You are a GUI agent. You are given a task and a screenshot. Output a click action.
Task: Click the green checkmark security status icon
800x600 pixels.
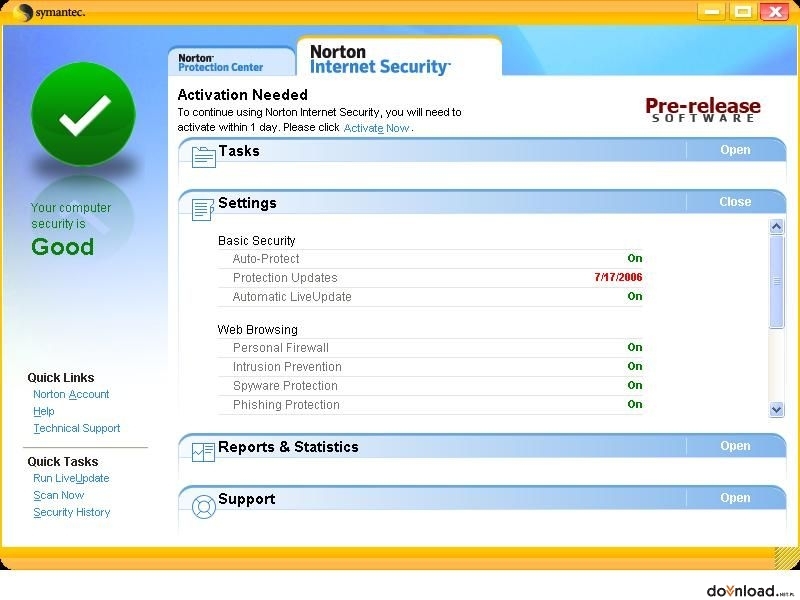click(84, 114)
